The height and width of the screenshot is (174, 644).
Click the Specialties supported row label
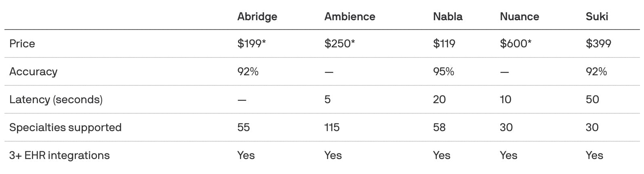tap(65, 127)
